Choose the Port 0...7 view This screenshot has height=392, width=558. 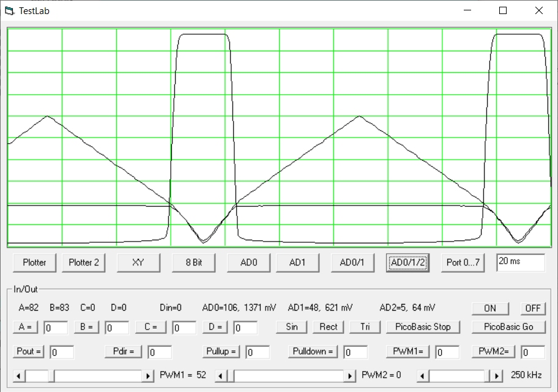(x=464, y=262)
